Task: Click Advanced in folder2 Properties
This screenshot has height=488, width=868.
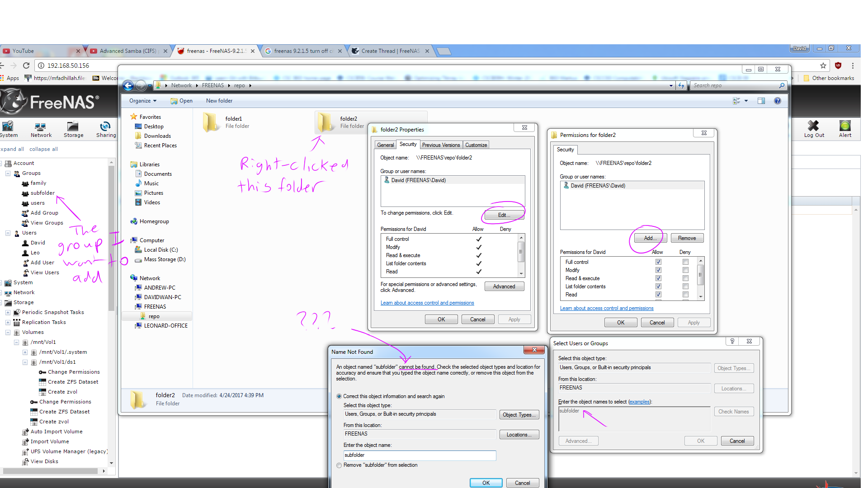Action: pos(504,286)
